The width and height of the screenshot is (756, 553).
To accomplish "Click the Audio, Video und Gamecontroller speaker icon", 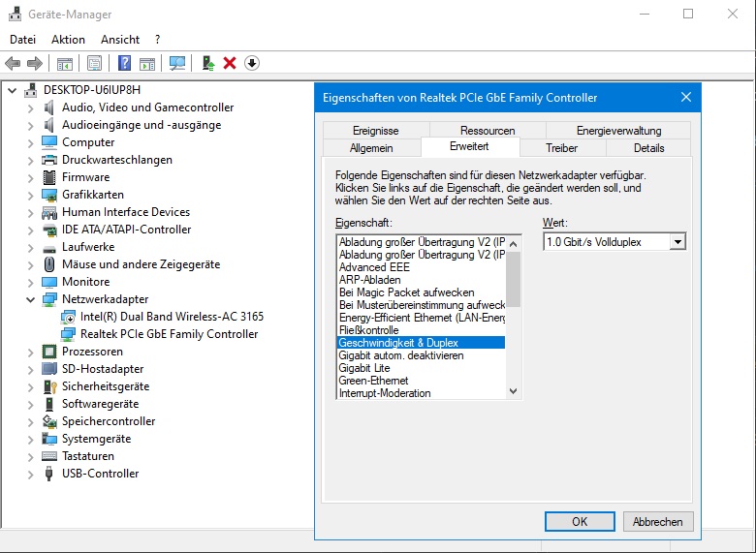I will (48, 108).
